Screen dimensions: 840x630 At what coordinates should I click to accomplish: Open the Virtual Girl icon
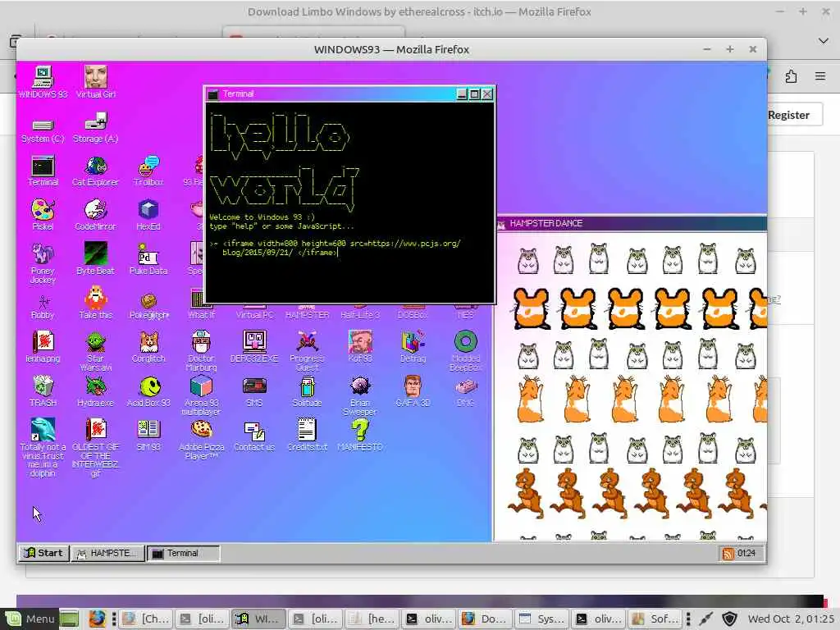[x=96, y=81]
